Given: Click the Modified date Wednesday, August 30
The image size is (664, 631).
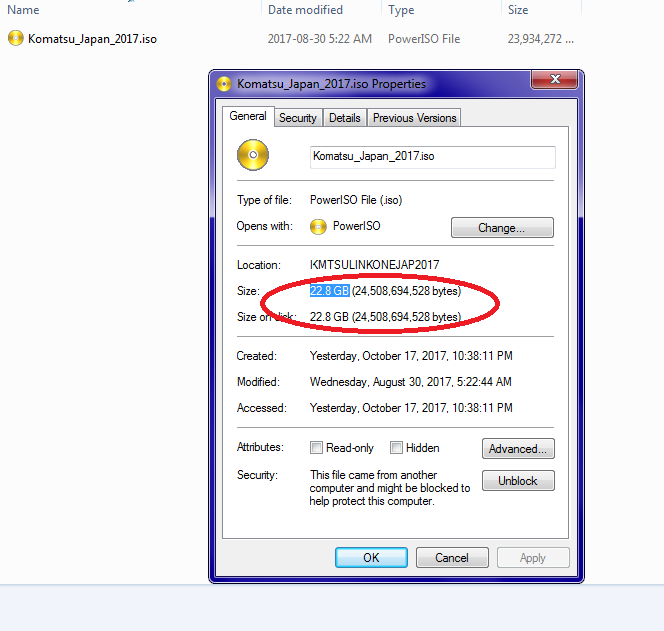Looking at the screenshot, I should (x=411, y=382).
